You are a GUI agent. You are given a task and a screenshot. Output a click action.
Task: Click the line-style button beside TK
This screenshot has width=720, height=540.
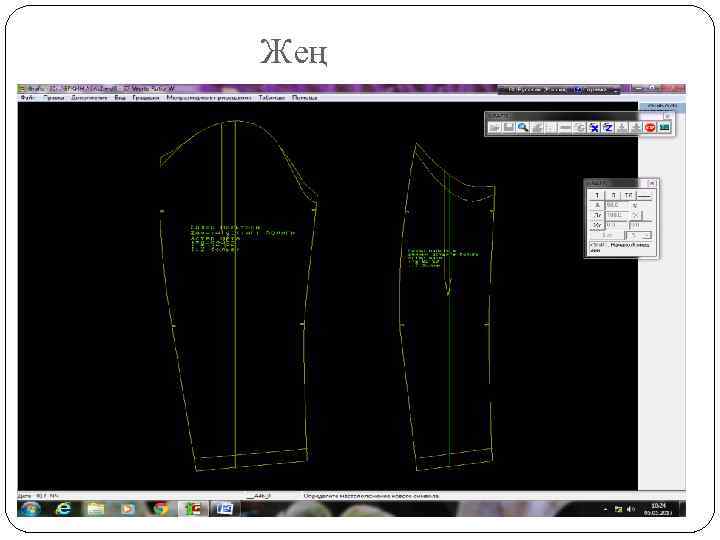pos(644,196)
